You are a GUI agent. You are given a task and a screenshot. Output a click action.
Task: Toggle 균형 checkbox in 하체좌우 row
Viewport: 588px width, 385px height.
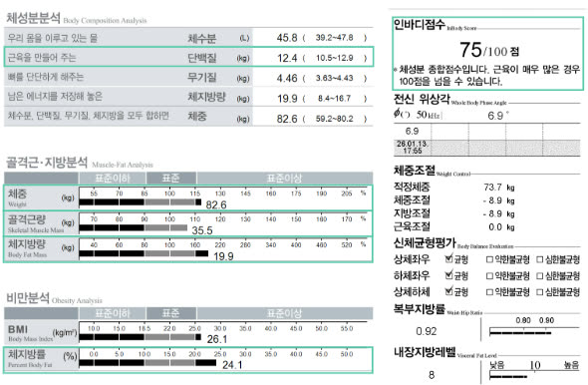click(448, 275)
